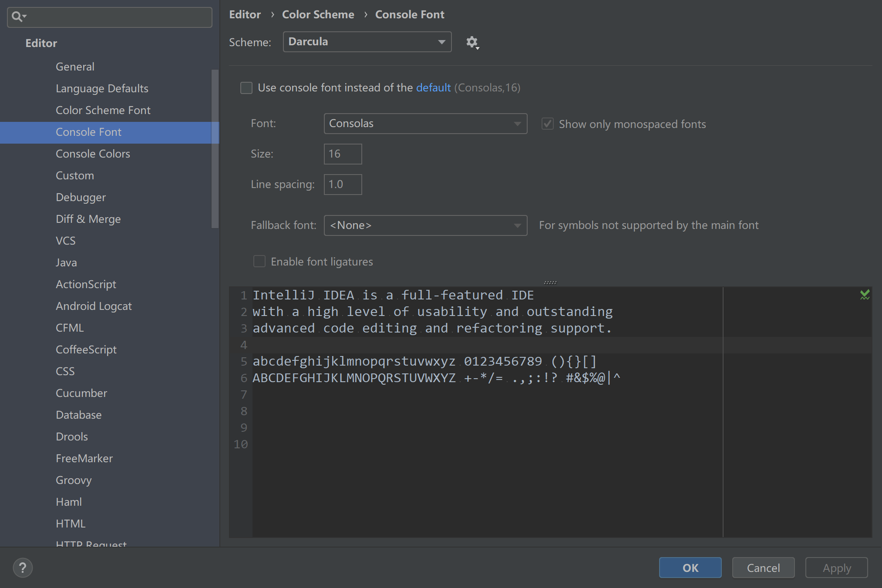Click the Line spacing input field
This screenshot has width=882, height=588.
pyautogui.click(x=343, y=185)
